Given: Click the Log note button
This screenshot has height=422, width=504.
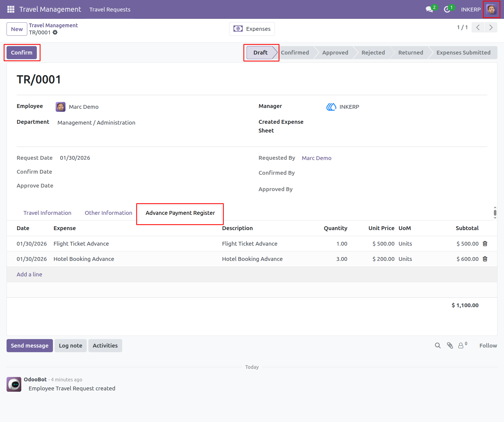Looking at the screenshot, I should pos(71,346).
